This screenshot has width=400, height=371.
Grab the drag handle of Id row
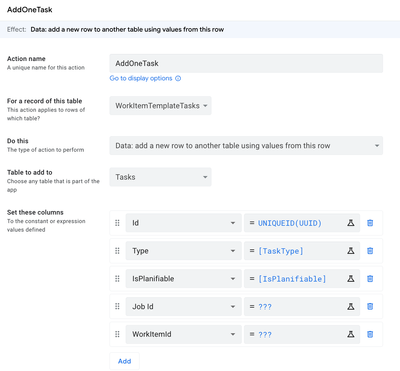(117, 223)
